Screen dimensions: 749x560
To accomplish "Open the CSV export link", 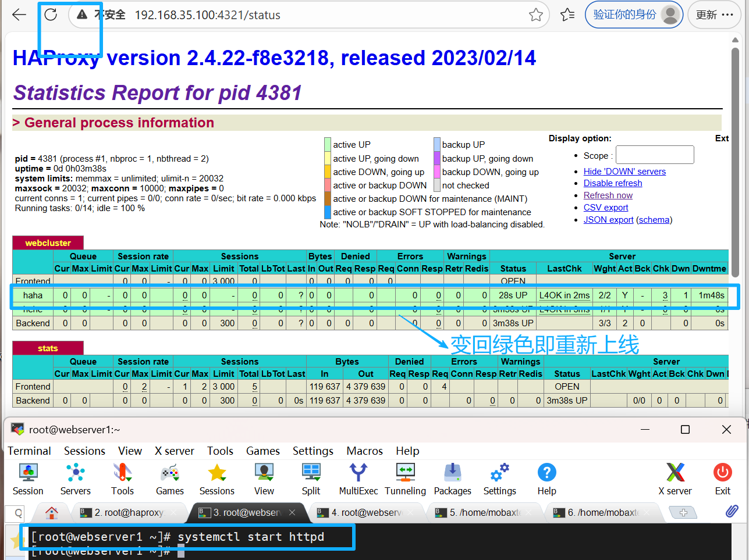I will (x=606, y=208).
